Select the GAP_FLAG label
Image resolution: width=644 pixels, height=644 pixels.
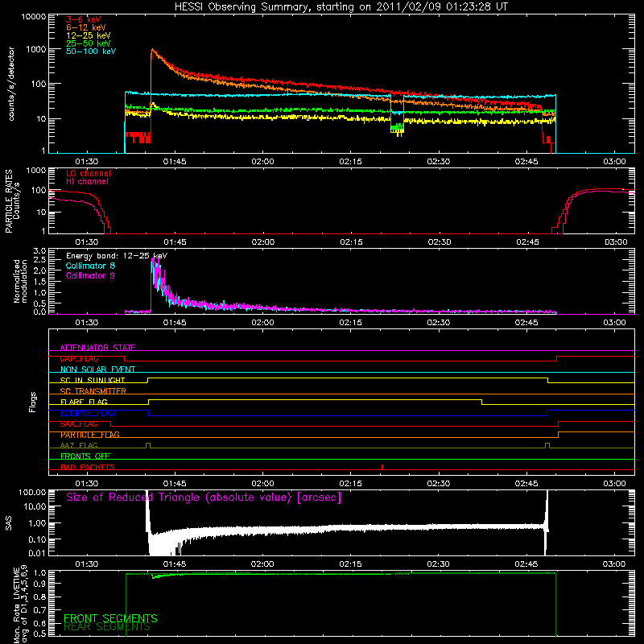79,358
